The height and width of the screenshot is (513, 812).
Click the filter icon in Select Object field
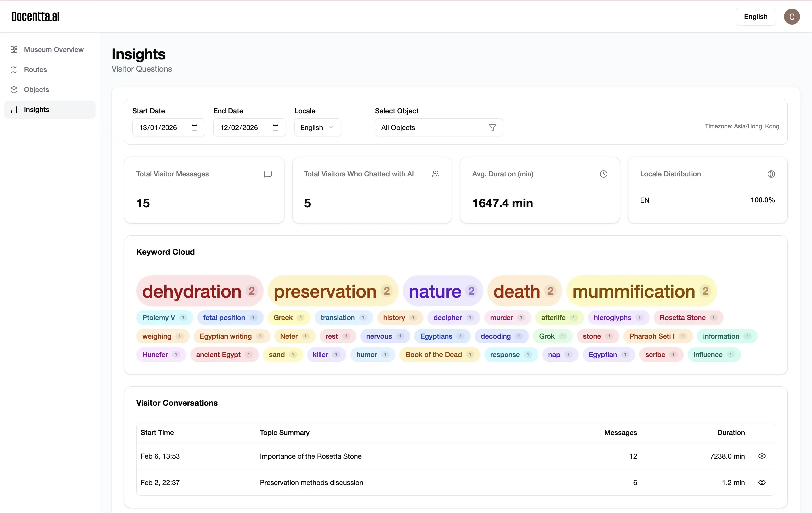(x=492, y=127)
